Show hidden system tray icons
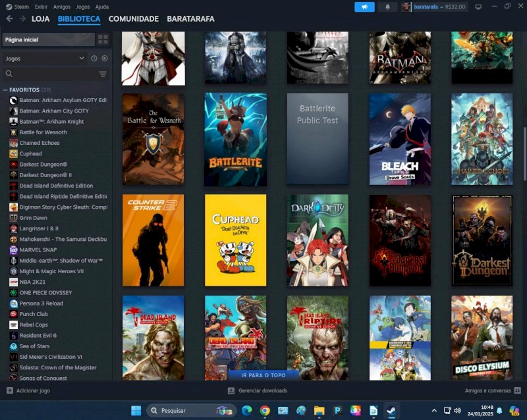527x420 pixels. point(434,411)
